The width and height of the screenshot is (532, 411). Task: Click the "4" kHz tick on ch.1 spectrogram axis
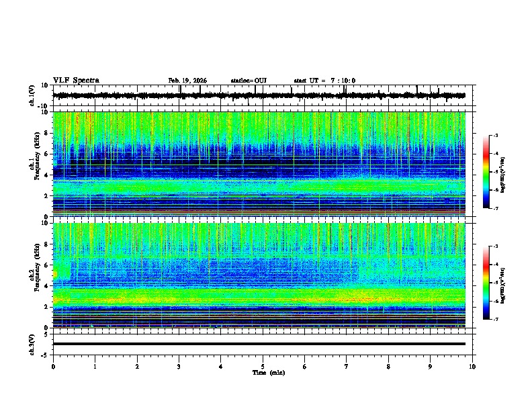pyautogui.click(x=46, y=175)
